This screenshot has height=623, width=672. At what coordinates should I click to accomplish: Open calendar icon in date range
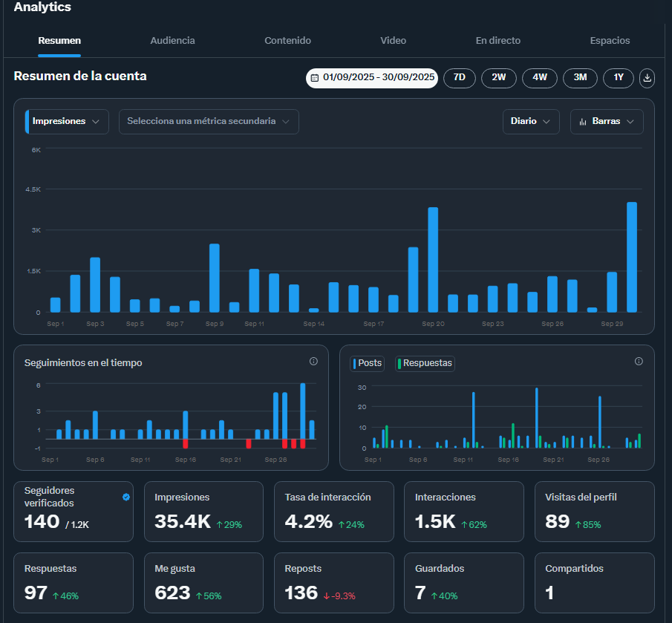315,78
